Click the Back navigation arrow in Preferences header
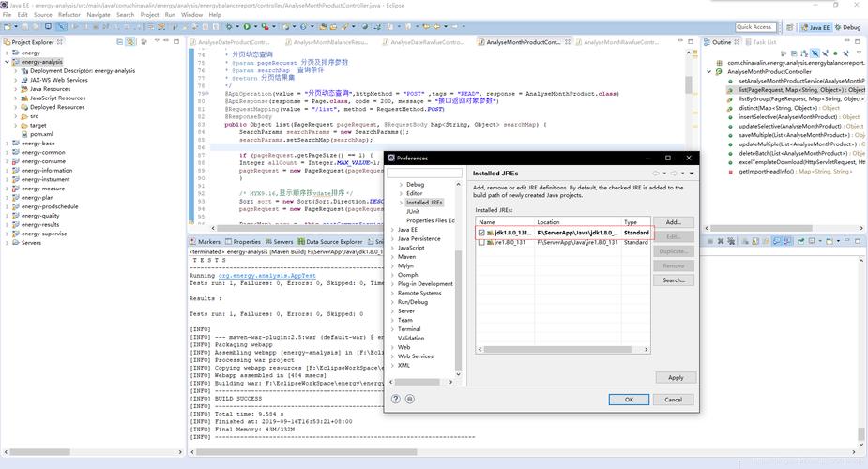This screenshot has height=469, width=868. tap(656, 174)
